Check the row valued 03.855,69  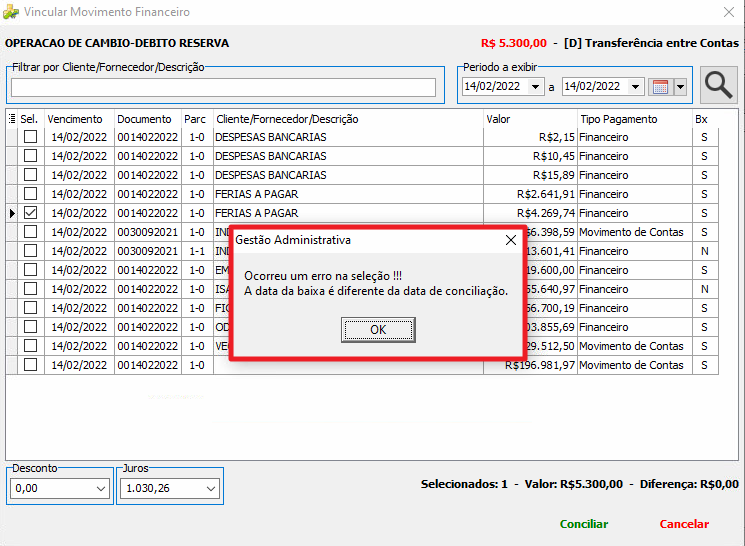pyautogui.click(x=30, y=327)
